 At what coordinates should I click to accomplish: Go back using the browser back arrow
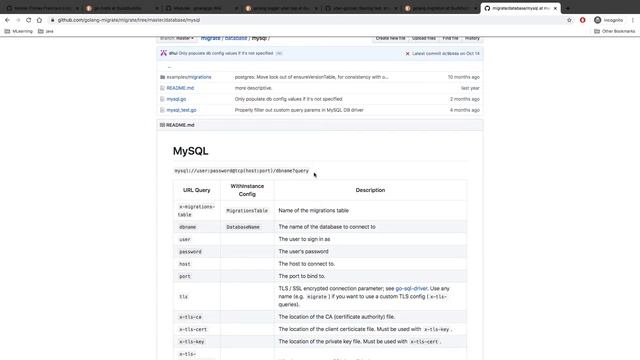tap(7, 20)
